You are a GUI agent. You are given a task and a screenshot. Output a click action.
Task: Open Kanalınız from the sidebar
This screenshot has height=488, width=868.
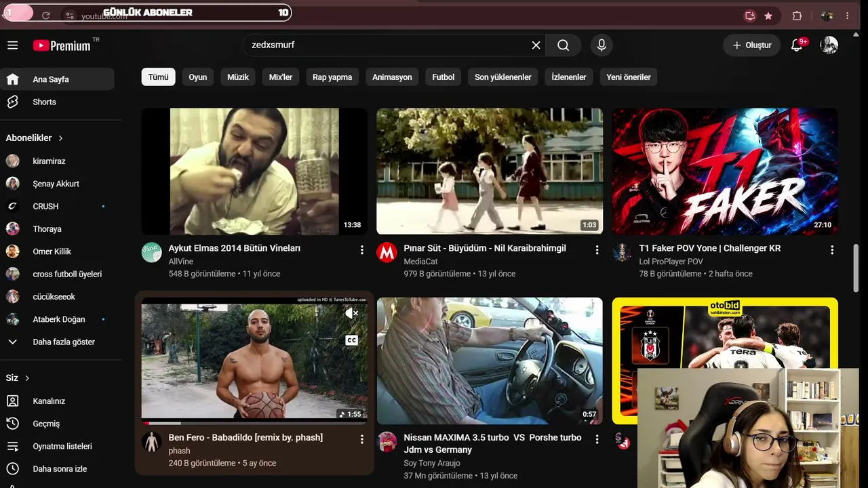[57, 401]
